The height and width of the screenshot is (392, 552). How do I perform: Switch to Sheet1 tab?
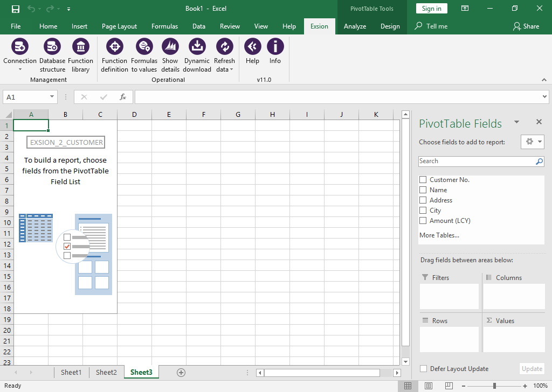[71, 372]
